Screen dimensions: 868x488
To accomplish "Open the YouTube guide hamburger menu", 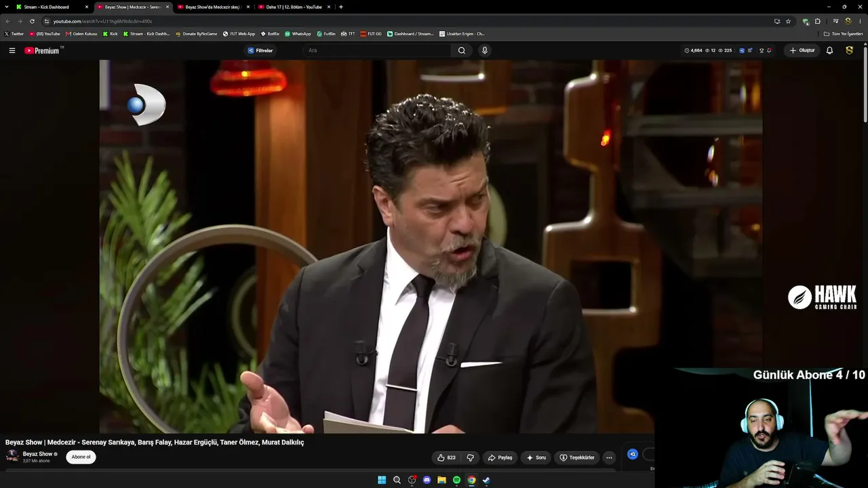I will (x=12, y=50).
